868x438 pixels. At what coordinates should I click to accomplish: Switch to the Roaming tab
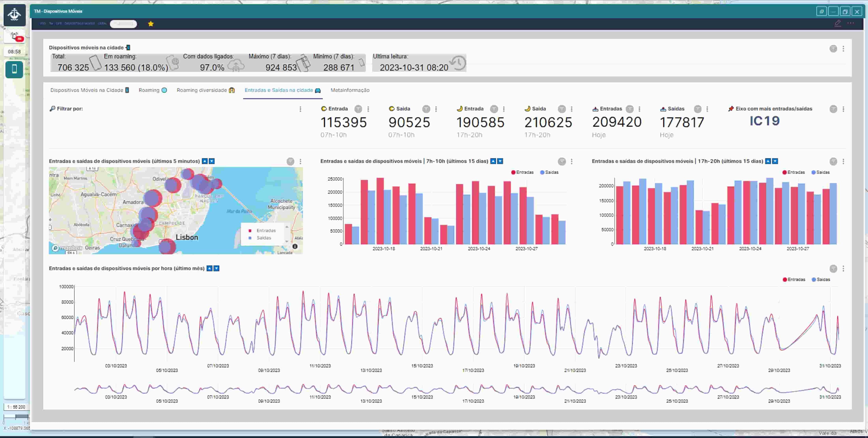[x=152, y=90]
